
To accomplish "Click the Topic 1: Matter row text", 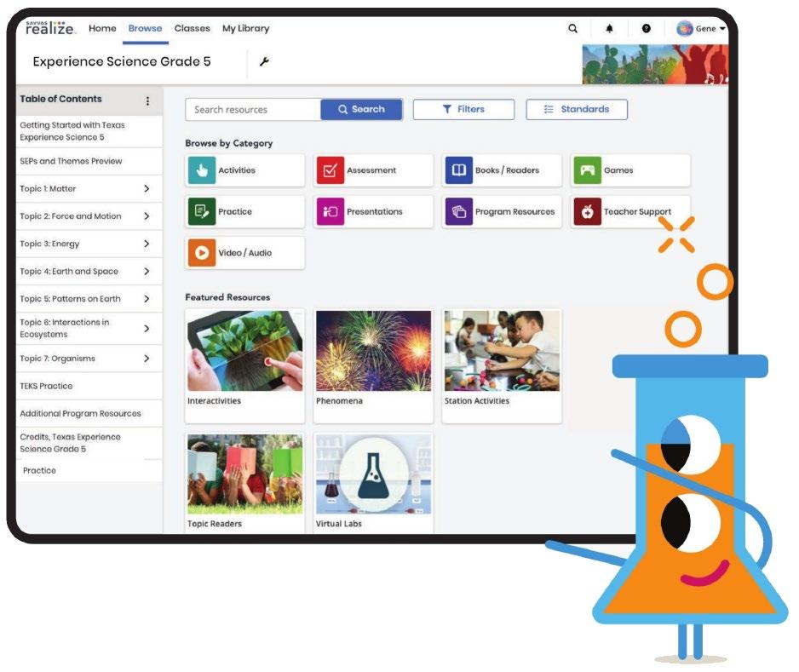I will (48, 188).
